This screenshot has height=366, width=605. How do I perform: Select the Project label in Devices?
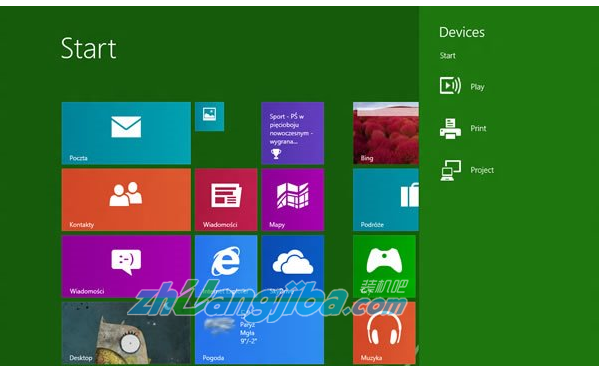(482, 170)
